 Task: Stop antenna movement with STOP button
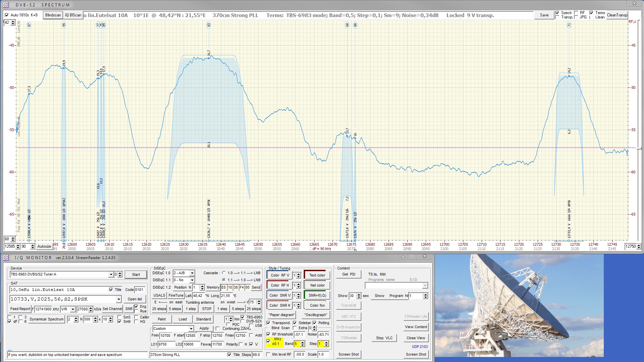207,309
